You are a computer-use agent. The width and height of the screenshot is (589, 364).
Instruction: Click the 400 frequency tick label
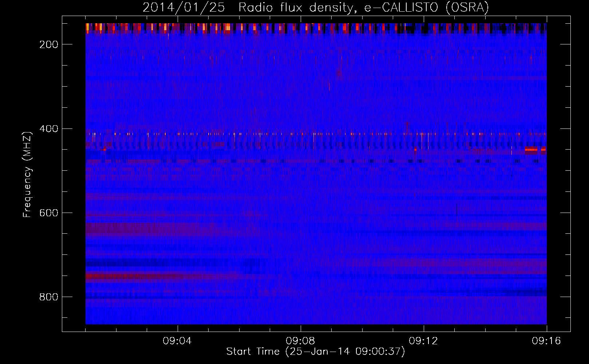click(49, 129)
